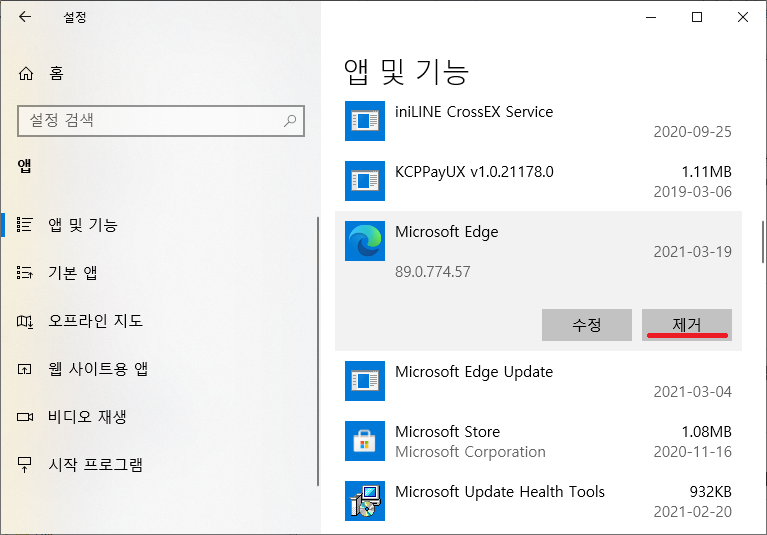Image resolution: width=767 pixels, height=535 pixels.
Task: Minimize the Settings window
Action: click(x=651, y=17)
